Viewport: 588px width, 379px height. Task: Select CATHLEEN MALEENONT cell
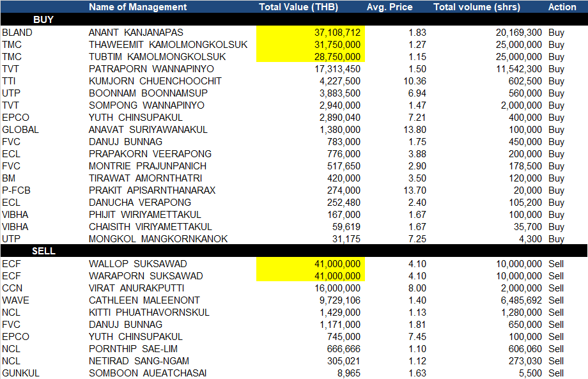tap(144, 300)
